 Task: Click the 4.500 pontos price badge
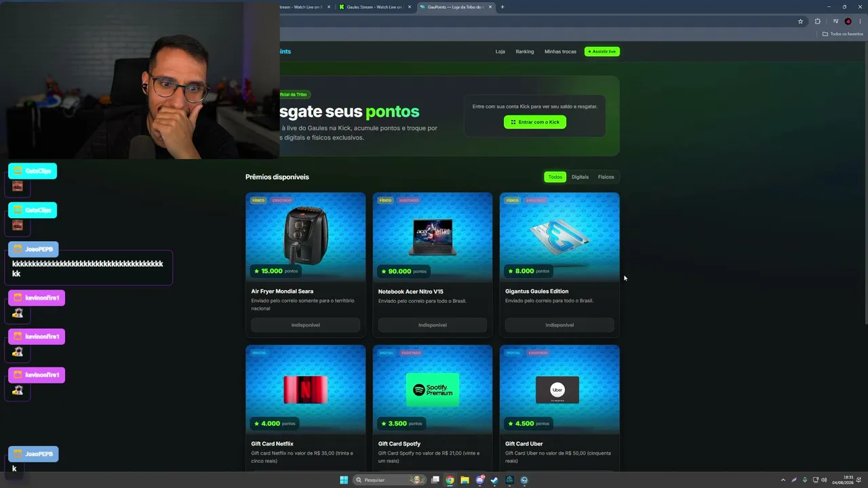(x=528, y=424)
